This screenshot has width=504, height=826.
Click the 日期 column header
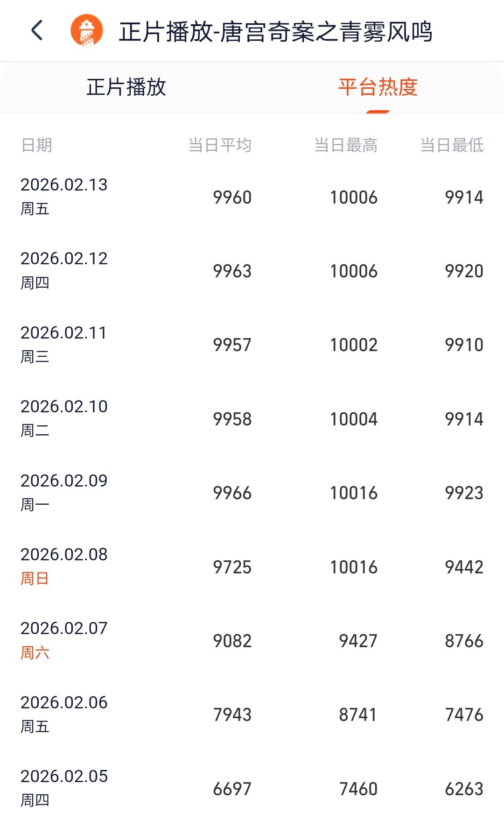pyautogui.click(x=37, y=145)
